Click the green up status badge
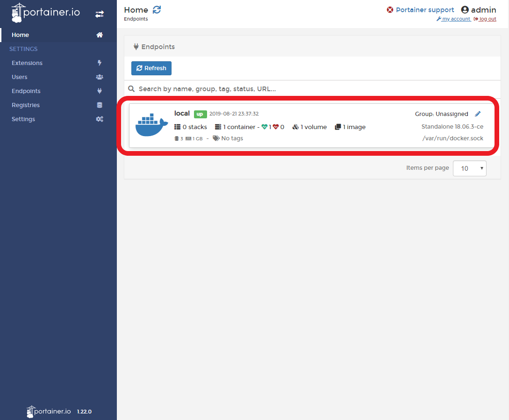The image size is (509, 420). pos(201,114)
